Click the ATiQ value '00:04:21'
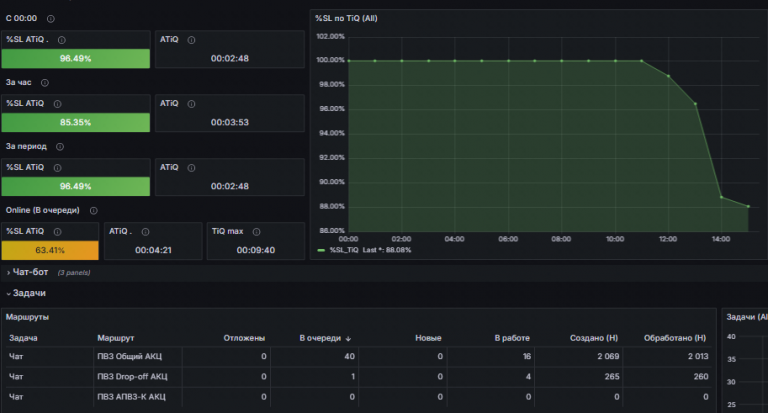This screenshot has width=768, height=413. click(x=153, y=250)
